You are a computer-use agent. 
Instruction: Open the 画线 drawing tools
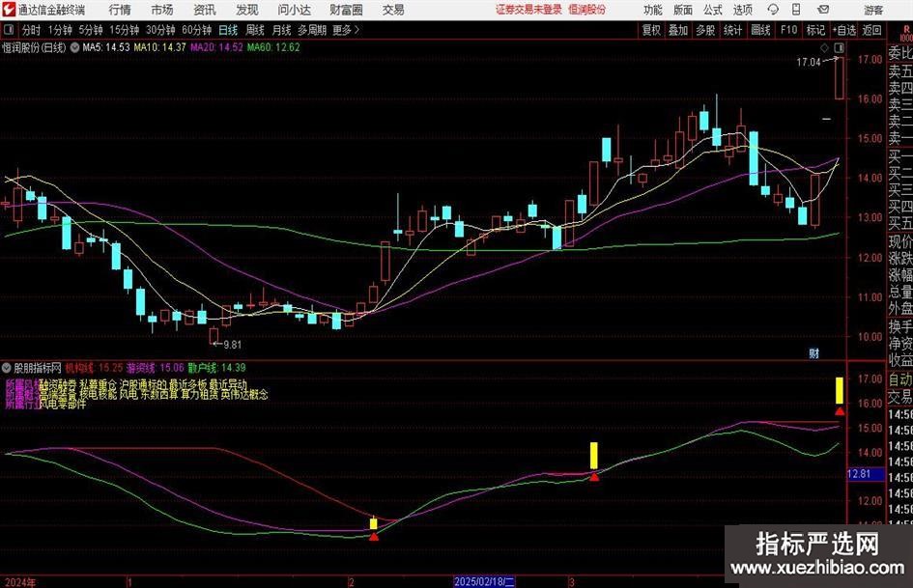pos(760,30)
